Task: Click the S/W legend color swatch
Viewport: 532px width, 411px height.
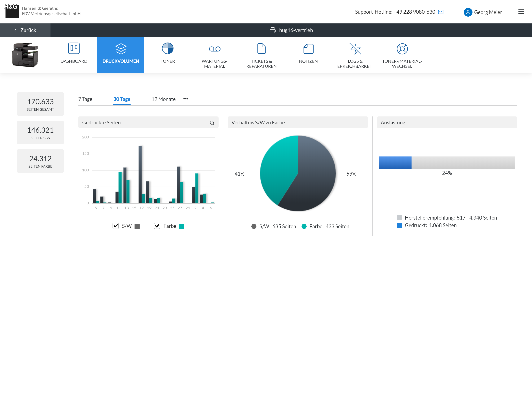Action: tap(137, 226)
